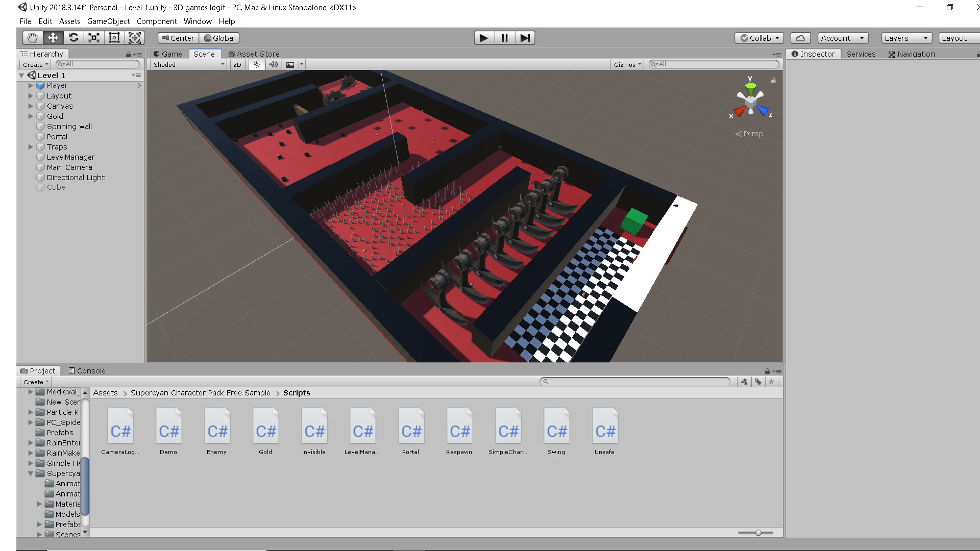The width and height of the screenshot is (980, 551).
Task: Toggle scene lighting in the Scene view
Action: (256, 64)
